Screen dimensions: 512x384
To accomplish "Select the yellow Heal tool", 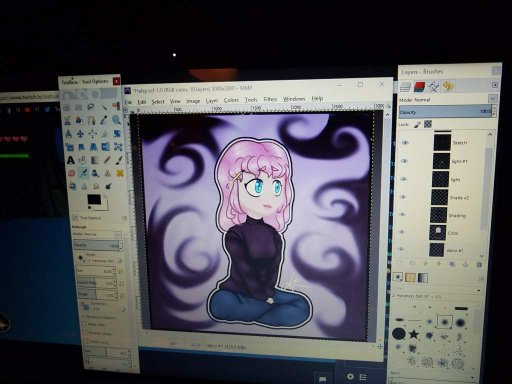I will [x=120, y=173].
